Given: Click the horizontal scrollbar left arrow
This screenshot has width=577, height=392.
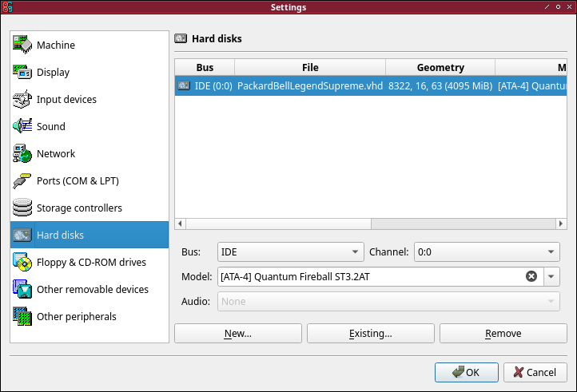Looking at the screenshot, I should tap(181, 224).
